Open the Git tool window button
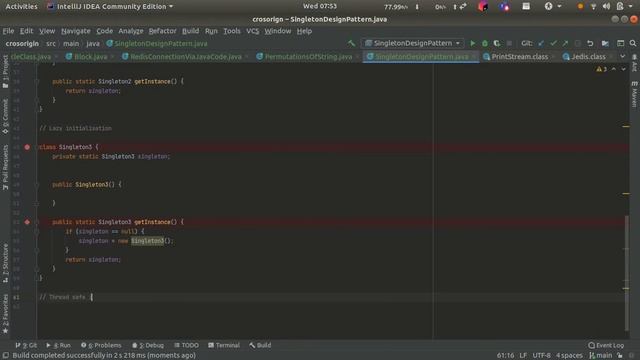The image size is (640, 360). coord(26,345)
